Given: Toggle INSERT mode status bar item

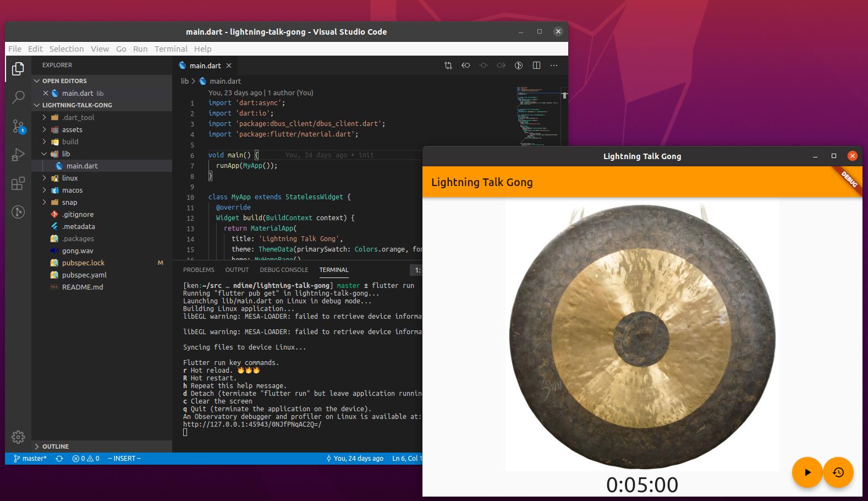Looking at the screenshot, I should (124, 458).
